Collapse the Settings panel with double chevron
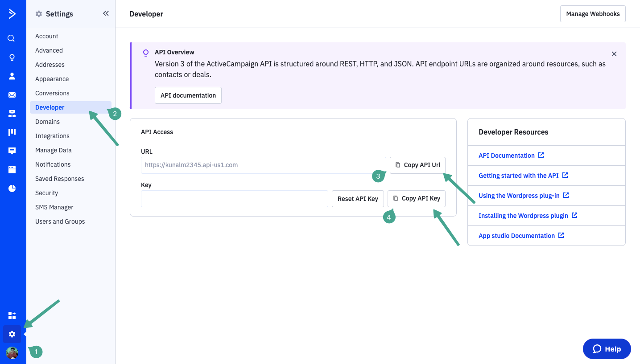640x364 pixels. [x=106, y=13]
